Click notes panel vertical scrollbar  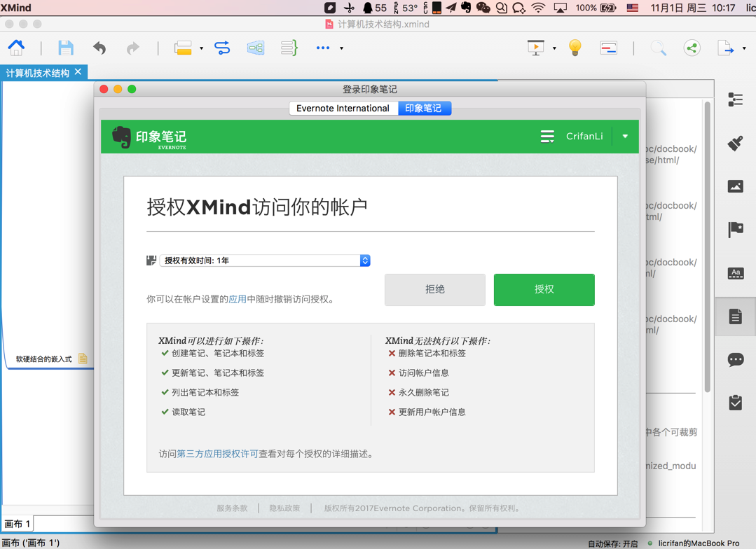pos(707,247)
